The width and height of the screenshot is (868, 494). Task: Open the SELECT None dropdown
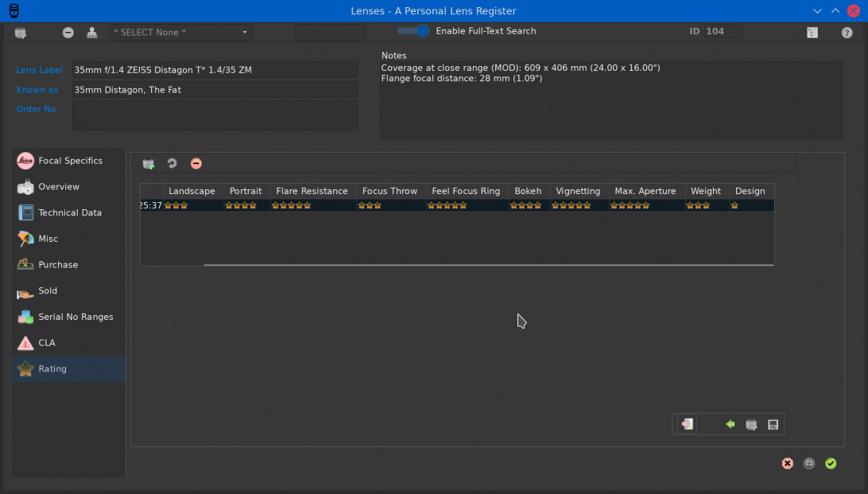(x=180, y=33)
